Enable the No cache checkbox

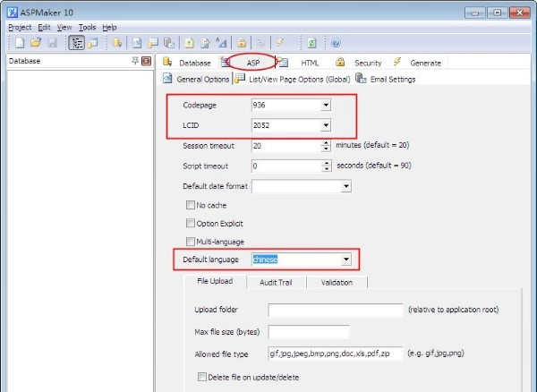tap(190, 205)
